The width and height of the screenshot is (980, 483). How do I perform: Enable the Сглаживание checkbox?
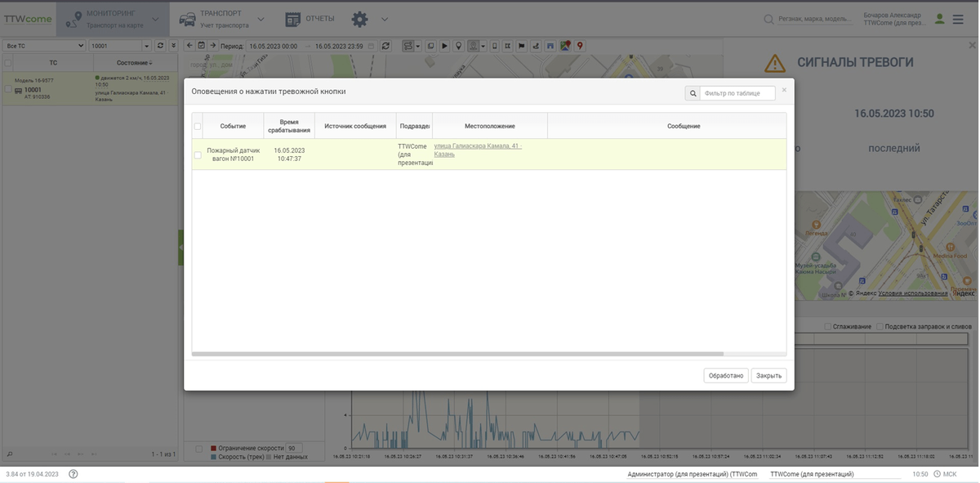pyautogui.click(x=827, y=327)
